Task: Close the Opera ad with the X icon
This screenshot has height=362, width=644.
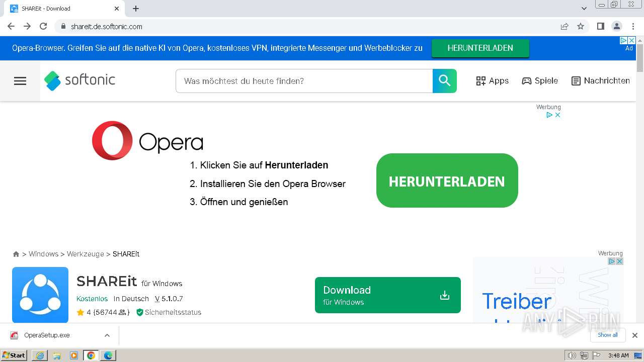Action: (x=557, y=115)
